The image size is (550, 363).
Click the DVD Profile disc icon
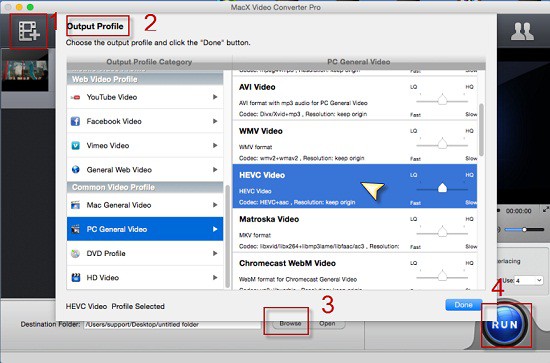tap(75, 254)
